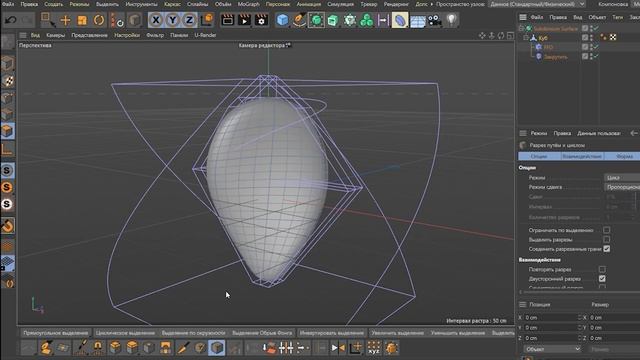Click Увеличить выделение button
Screen dimensions: 640x360
point(398,333)
